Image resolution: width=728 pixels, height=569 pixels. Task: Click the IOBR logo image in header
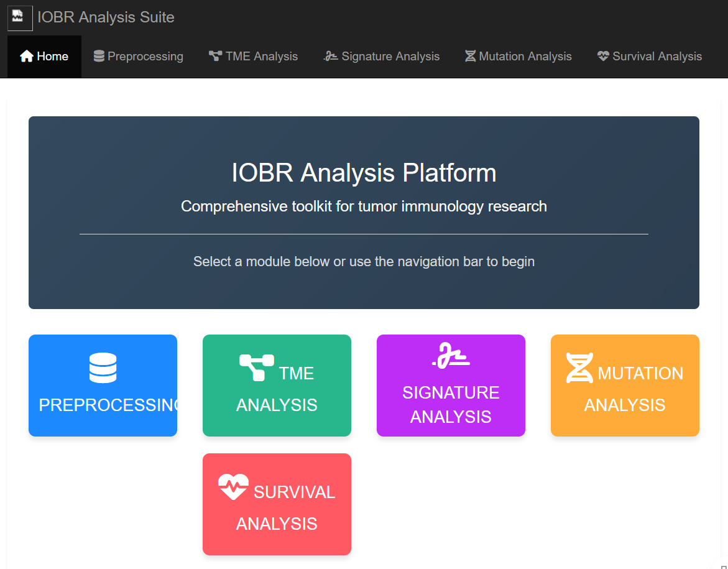pyautogui.click(x=20, y=18)
